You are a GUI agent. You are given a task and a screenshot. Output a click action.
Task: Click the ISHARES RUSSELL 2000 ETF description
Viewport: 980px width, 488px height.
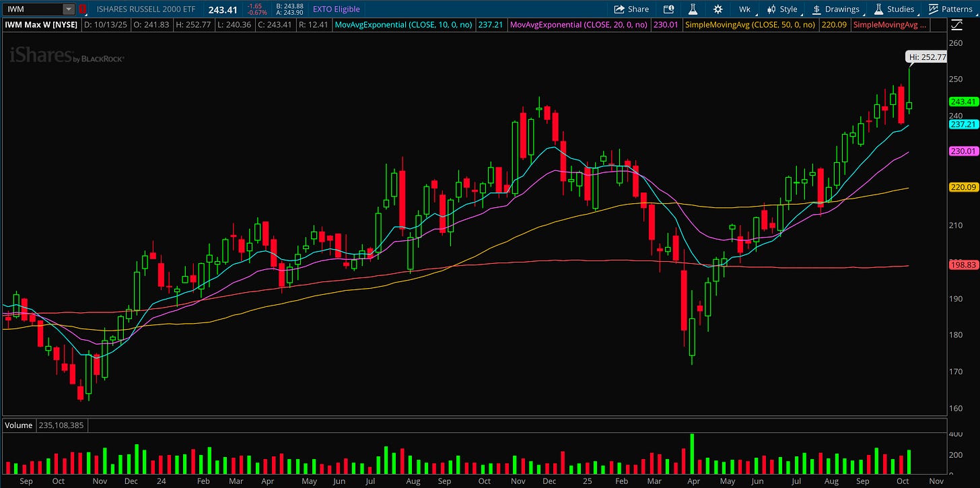click(146, 9)
